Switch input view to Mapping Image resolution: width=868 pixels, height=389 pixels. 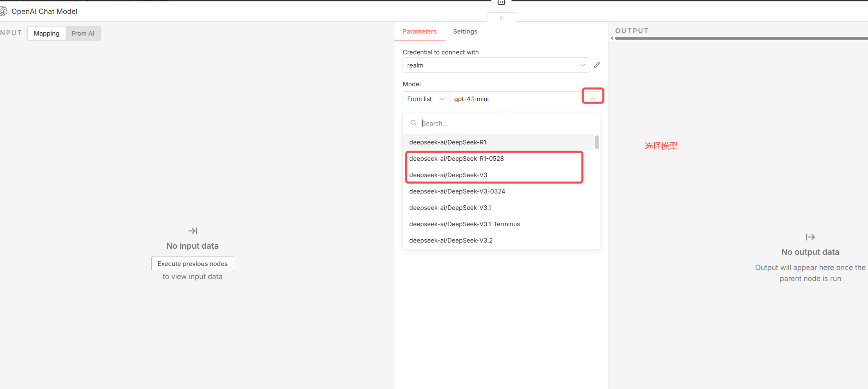click(x=47, y=34)
